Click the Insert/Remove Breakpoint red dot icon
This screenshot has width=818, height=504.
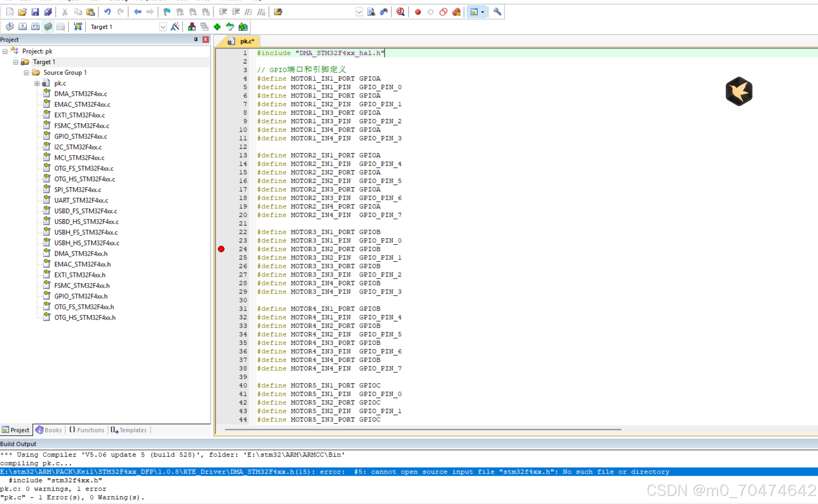418,12
